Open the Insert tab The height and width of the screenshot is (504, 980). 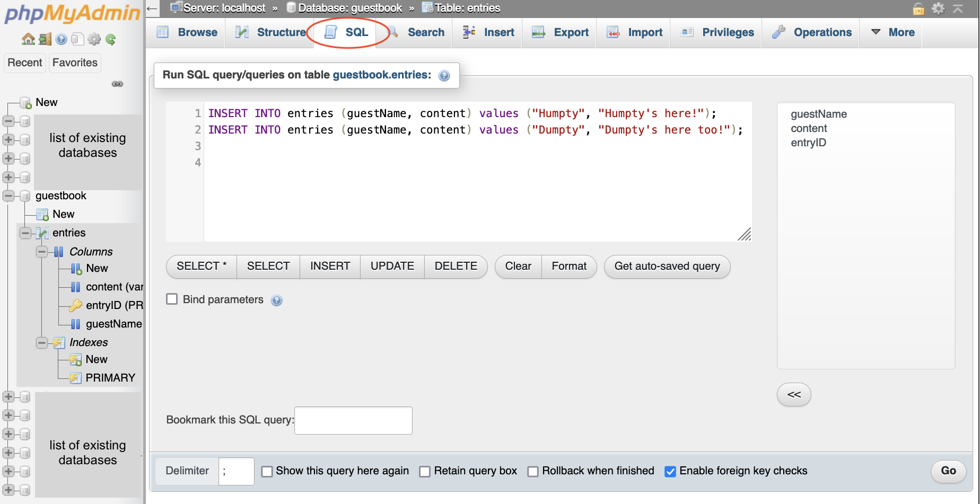tap(488, 33)
